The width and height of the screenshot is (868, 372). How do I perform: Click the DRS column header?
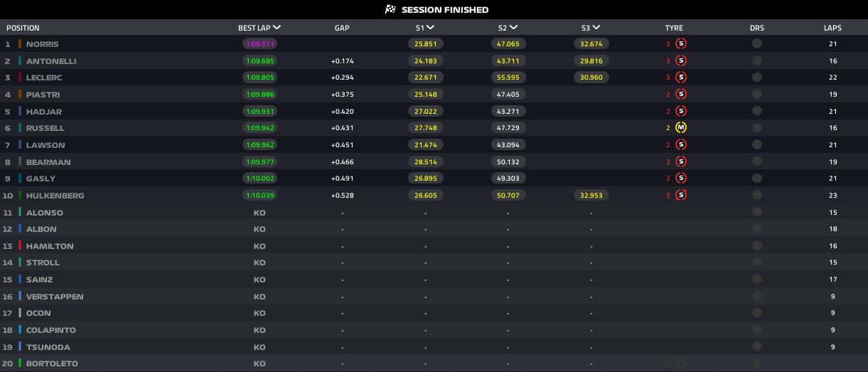tap(757, 28)
